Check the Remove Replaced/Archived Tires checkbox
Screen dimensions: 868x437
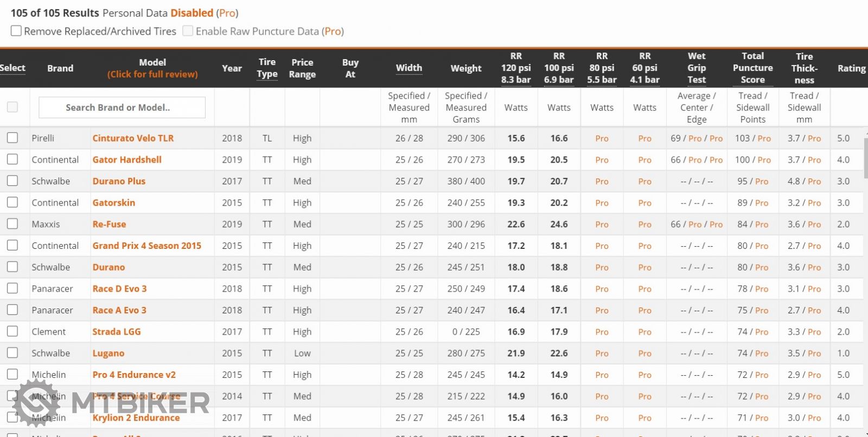coord(16,31)
